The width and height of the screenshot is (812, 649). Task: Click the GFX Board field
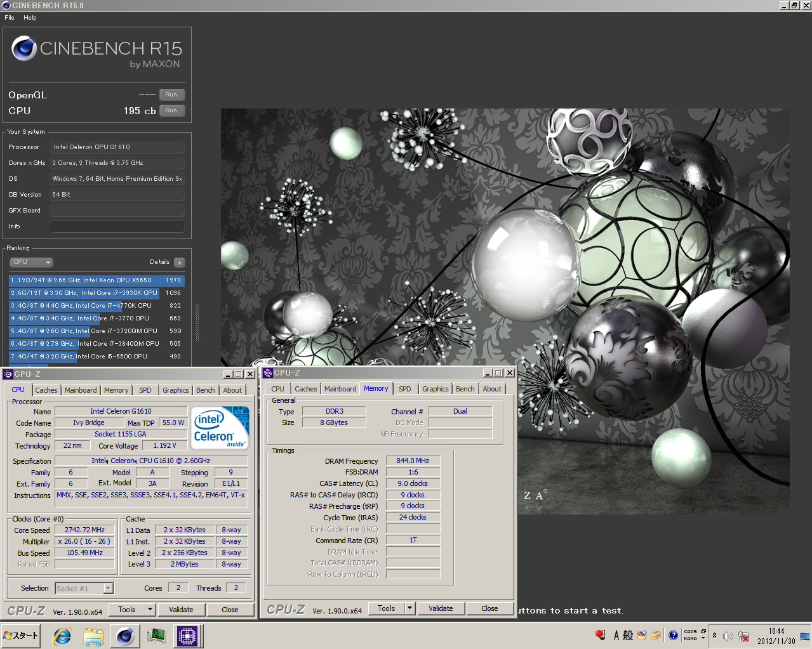[117, 211]
